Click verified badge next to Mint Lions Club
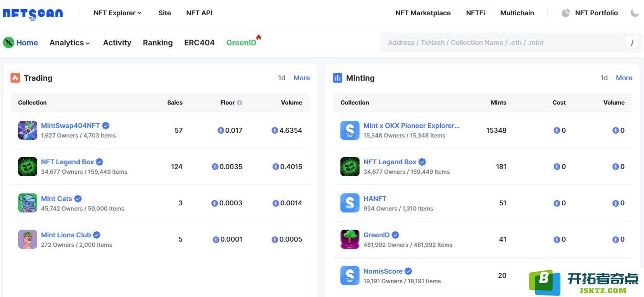644x297 pixels. [x=97, y=235]
